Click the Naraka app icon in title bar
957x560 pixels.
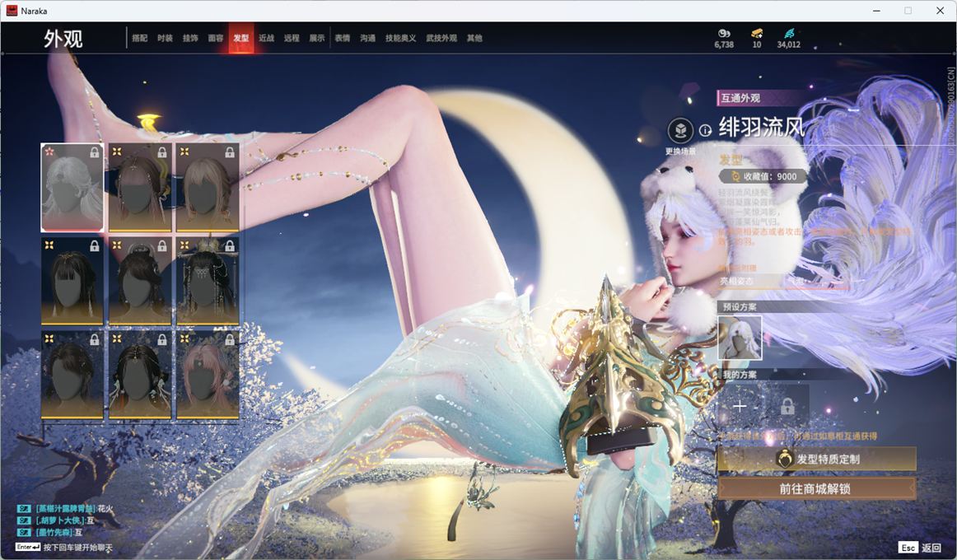[x=12, y=11]
